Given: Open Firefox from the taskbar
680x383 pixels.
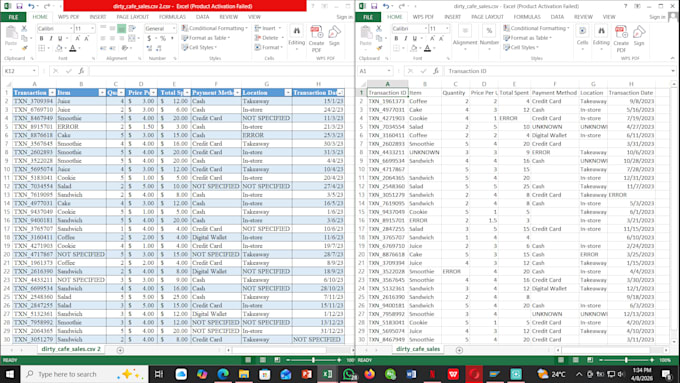Looking at the screenshot, I should (369, 374).
